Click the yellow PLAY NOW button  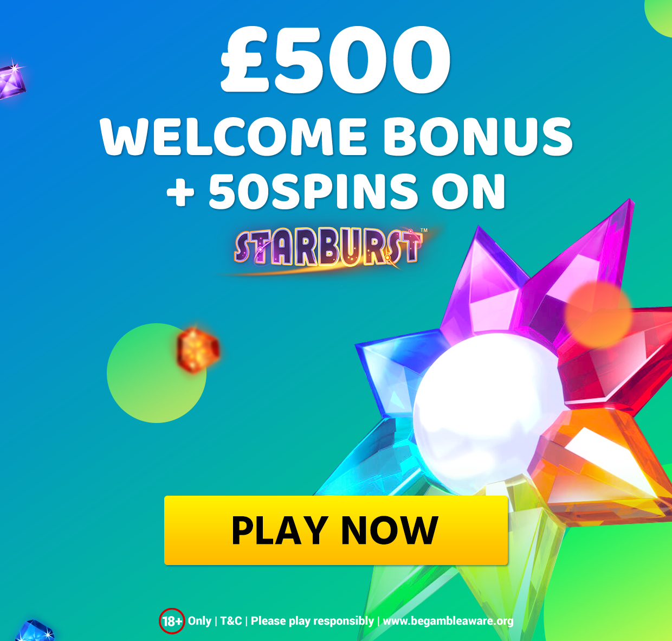point(336,530)
